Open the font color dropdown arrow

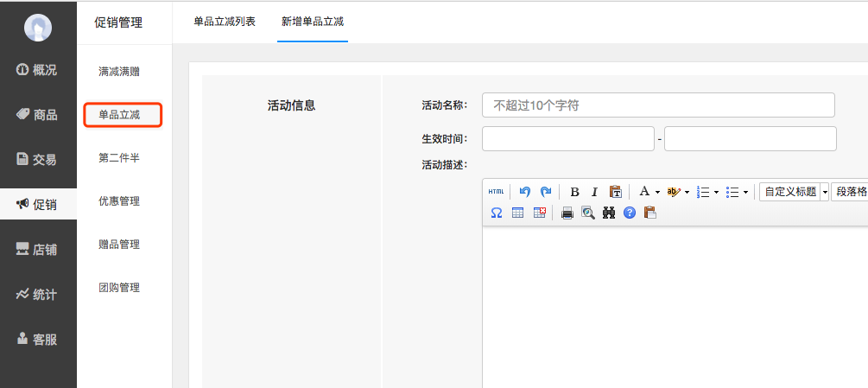[x=657, y=192]
